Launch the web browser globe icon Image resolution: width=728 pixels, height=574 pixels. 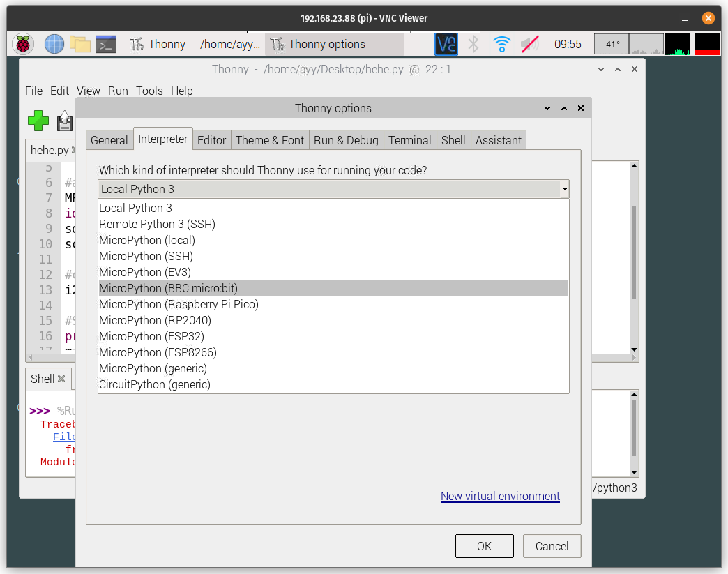54,44
